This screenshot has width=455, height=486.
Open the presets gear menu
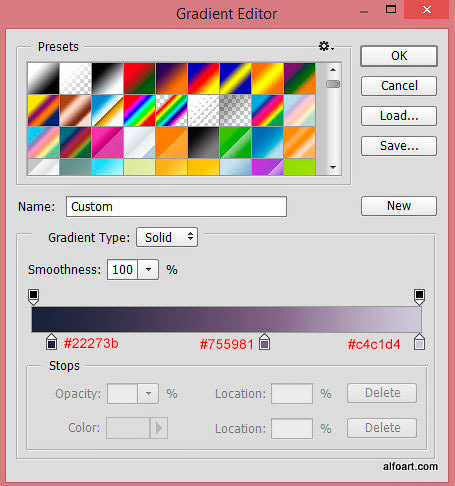click(326, 46)
